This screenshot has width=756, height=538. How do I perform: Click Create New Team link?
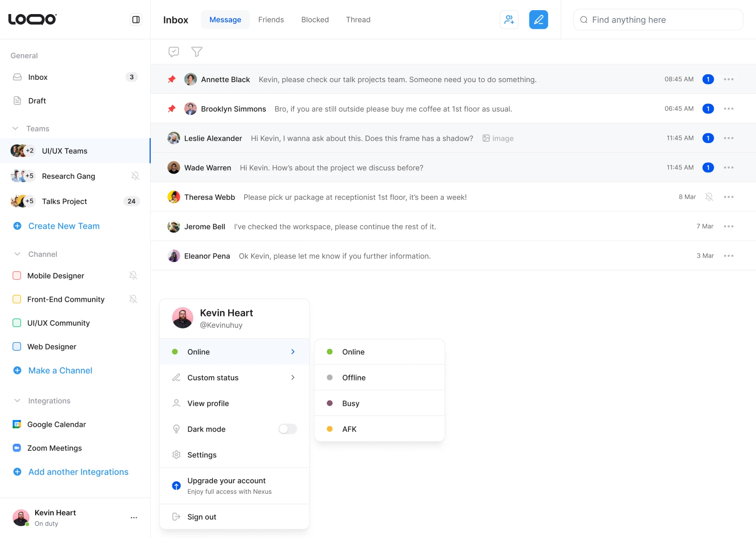[64, 226]
